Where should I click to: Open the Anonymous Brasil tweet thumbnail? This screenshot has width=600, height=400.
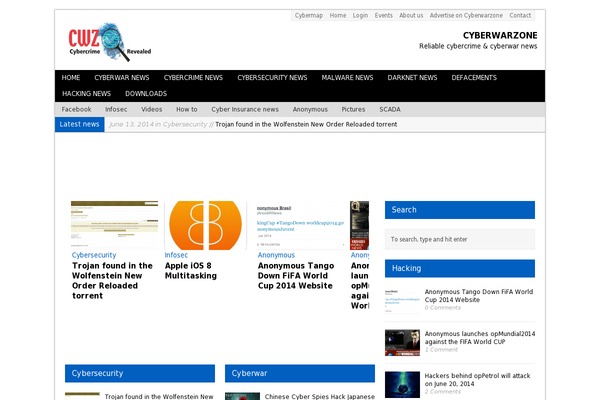pos(301,225)
